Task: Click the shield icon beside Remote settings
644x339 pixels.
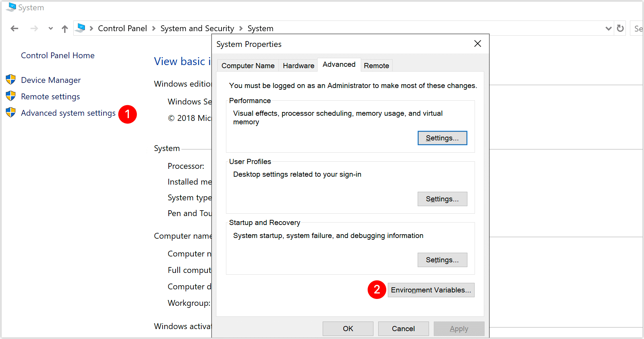Action: 11,96
